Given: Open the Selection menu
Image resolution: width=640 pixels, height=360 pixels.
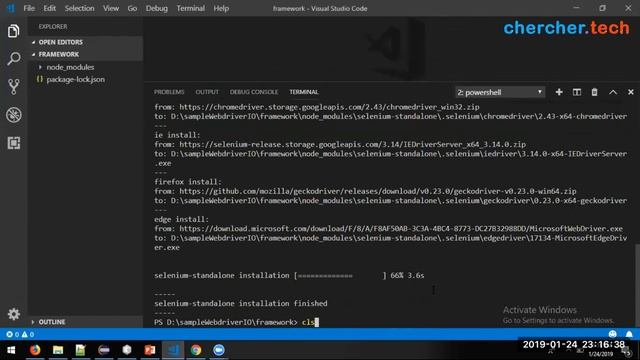Looking at the screenshot, I should click(x=79, y=8).
